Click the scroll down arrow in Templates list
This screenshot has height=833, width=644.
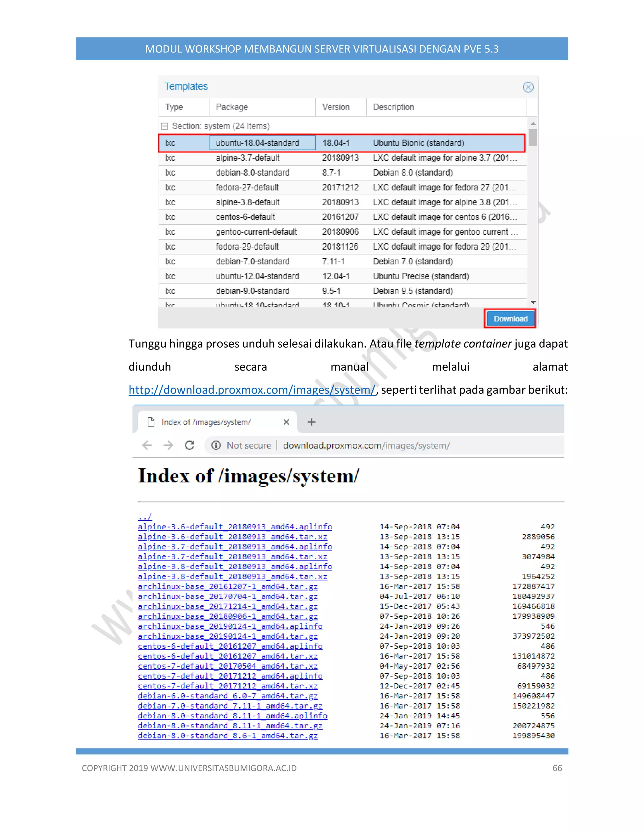533,302
